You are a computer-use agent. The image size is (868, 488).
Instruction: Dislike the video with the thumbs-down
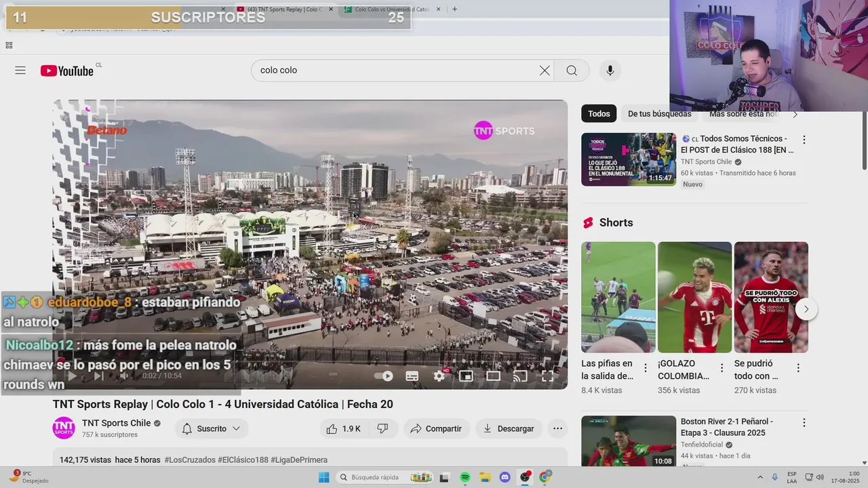(x=382, y=428)
